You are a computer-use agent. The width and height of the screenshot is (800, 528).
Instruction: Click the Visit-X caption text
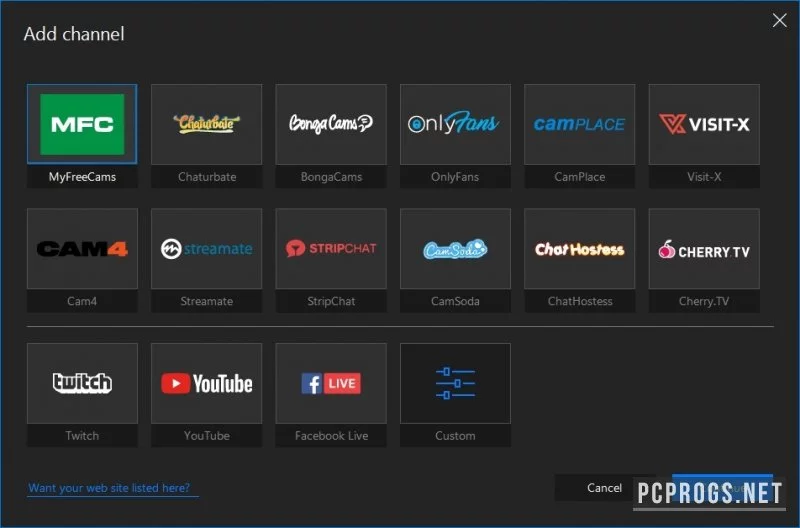coord(704,177)
